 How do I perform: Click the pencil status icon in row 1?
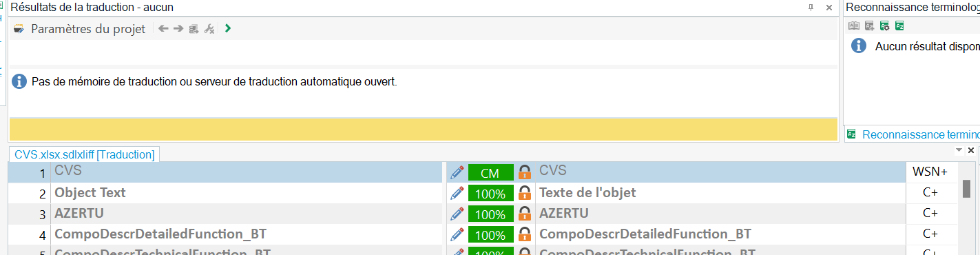coord(456,173)
